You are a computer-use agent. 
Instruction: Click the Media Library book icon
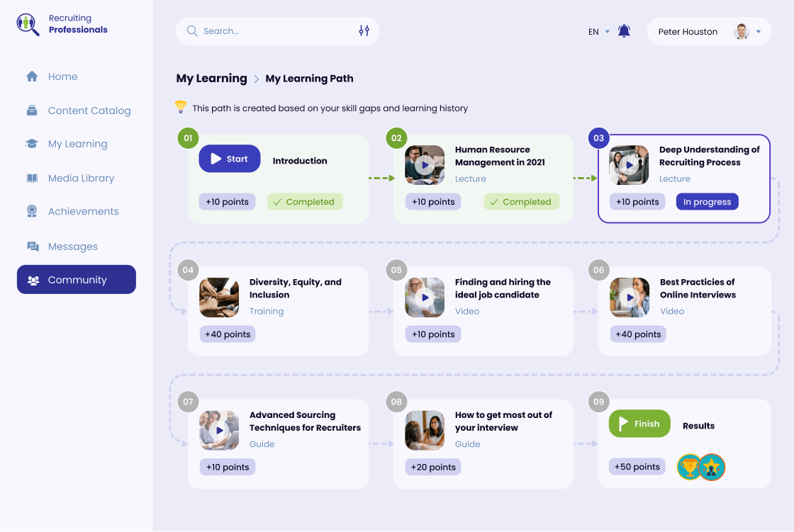pyautogui.click(x=32, y=178)
